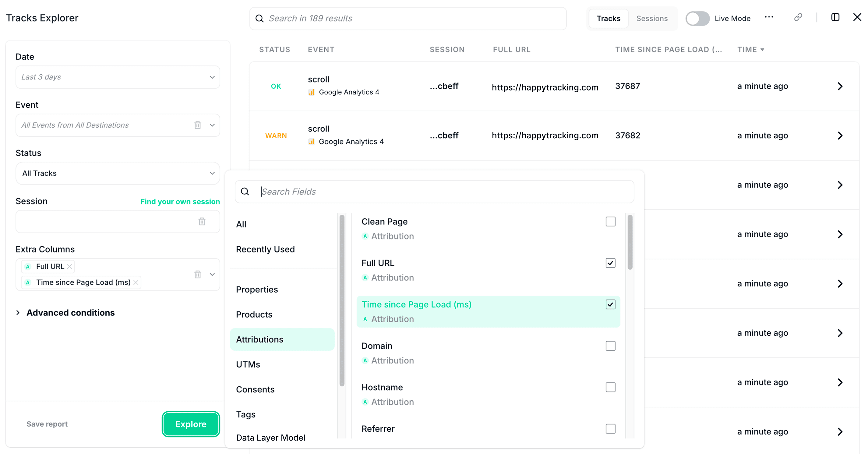Click the attribution badge on Full URL chip
This screenshot has height=454, width=868.
[x=28, y=267]
